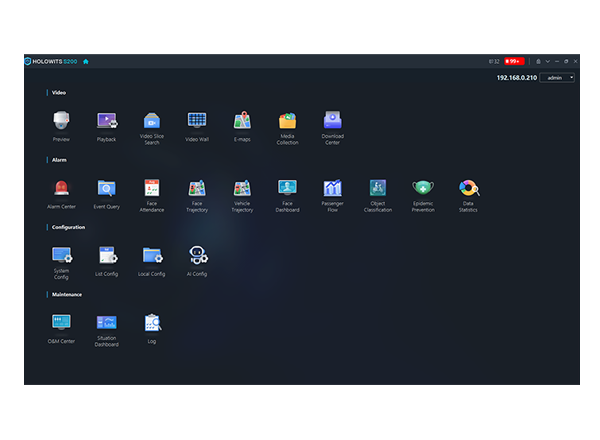Viewport: 600px width, 440px height.
Task: Open Media Collection folder icon
Action: (287, 121)
